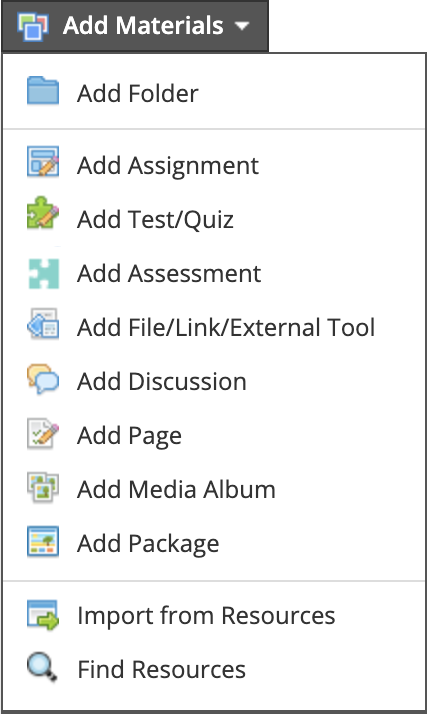Click the magnifying glass Find Resources icon
The image size is (427, 714).
click(x=42, y=668)
